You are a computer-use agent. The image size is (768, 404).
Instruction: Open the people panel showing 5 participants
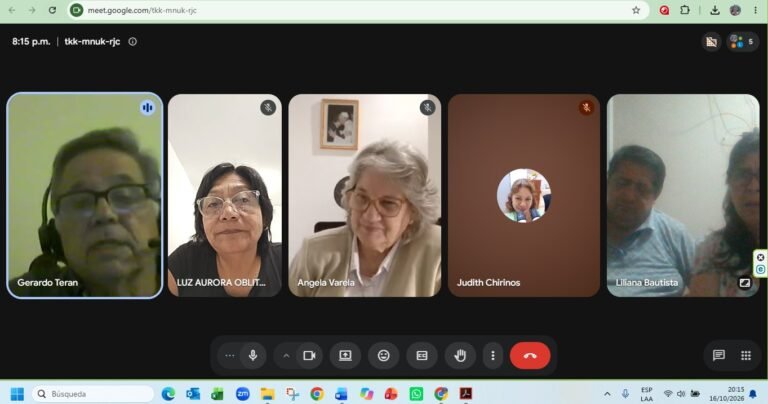(742, 42)
